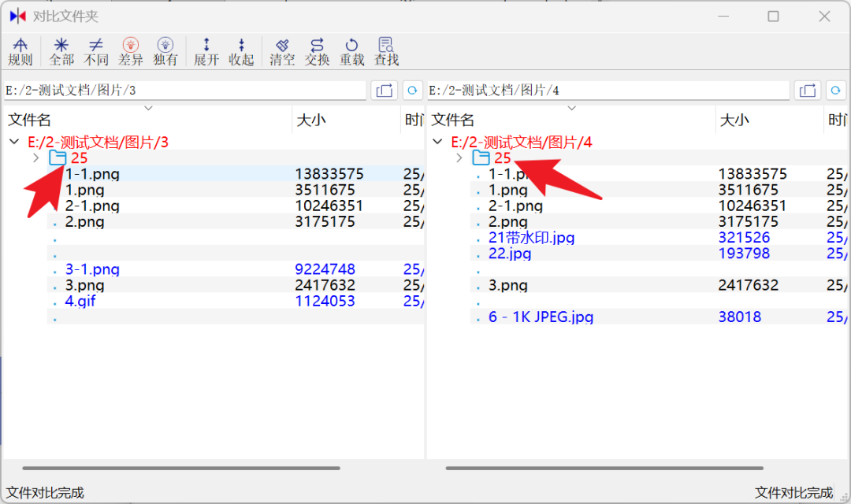Toggle the 独有 (unique) files filter
Image resolution: width=851 pixels, height=504 pixels.
[x=165, y=52]
